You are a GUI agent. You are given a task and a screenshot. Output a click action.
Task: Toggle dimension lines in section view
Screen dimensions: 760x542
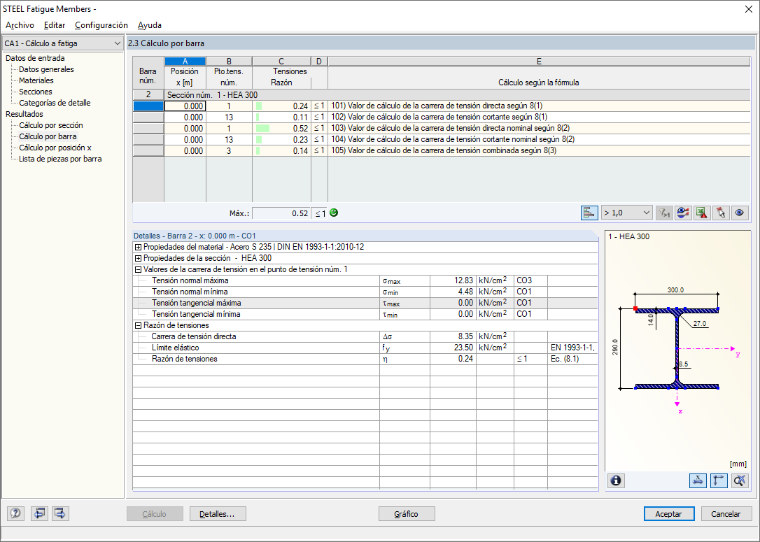(719, 480)
